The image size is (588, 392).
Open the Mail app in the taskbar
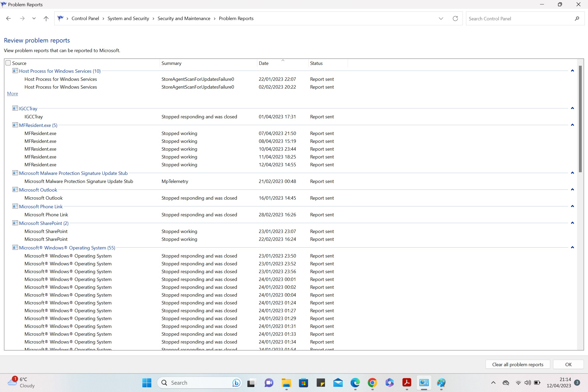click(338, 383)
